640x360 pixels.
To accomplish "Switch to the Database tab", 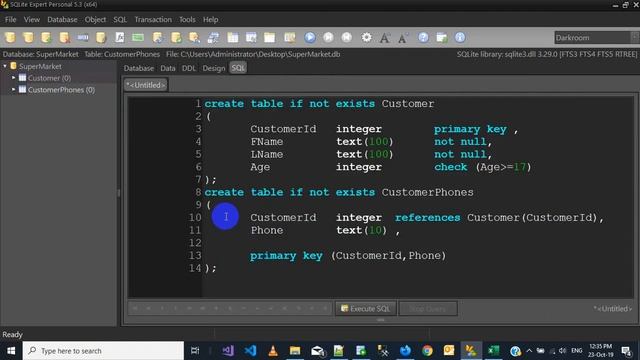I will tap(139, 68).
